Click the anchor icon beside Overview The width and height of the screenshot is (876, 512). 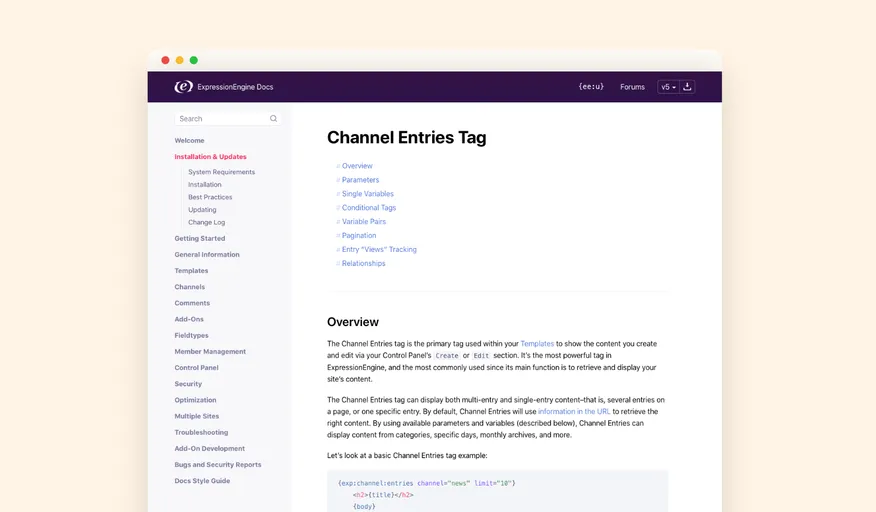(338, 166)
